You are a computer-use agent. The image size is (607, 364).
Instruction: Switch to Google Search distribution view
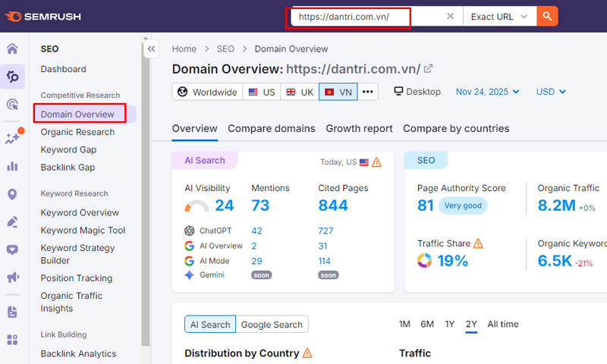coord(272,325)
